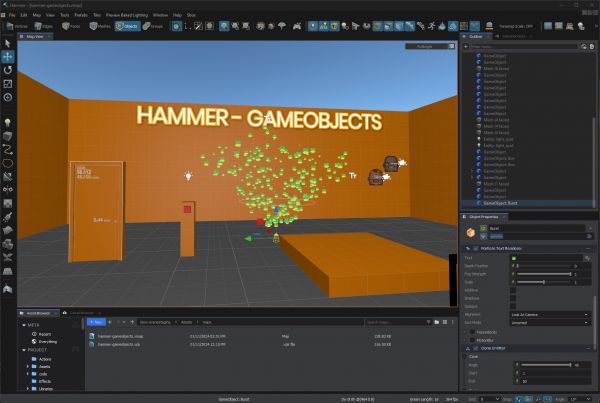Activate the Translate move tool
Viewport: 600px width, 403px height.
point(8,57)
